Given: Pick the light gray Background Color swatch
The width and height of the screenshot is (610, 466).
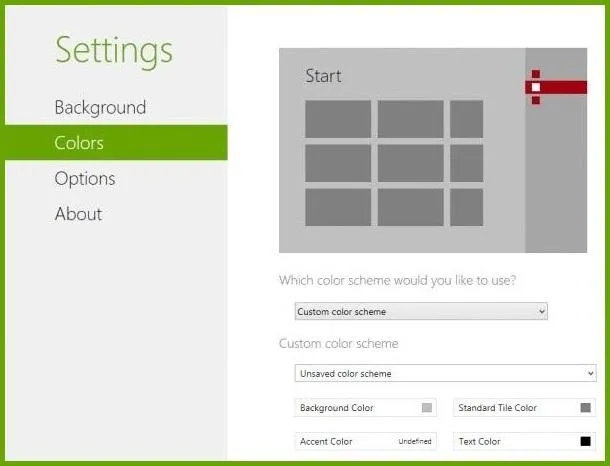Looking at the screenshot, I should coord(427,408).
